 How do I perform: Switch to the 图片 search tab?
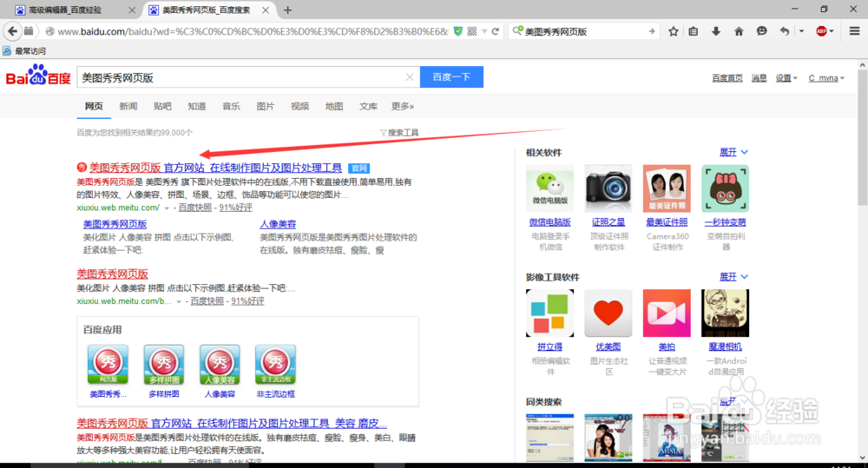coord(266,106)
